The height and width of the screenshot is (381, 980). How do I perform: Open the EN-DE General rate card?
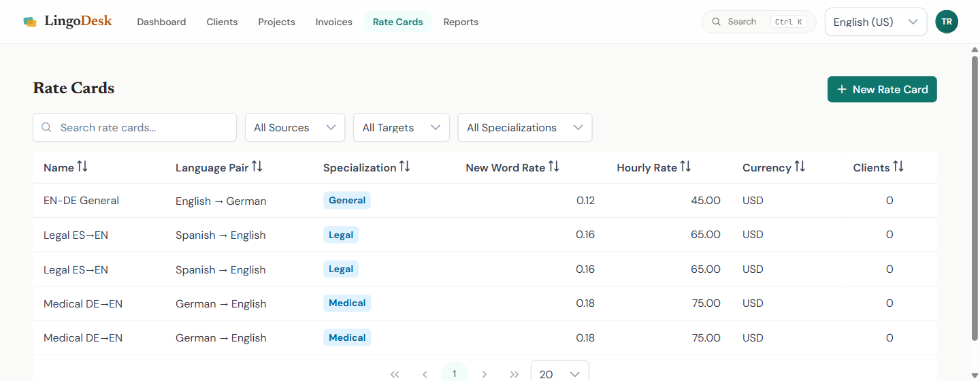click(81, 200)
